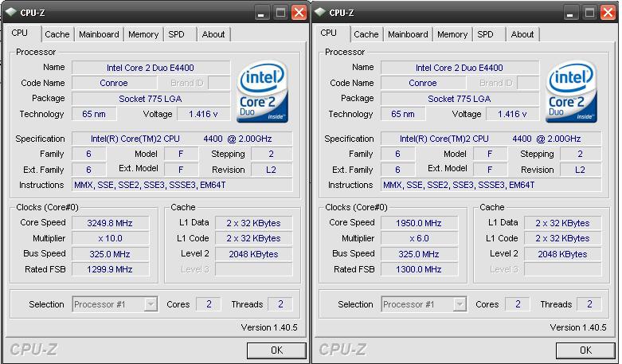Close the right CPU-Z window
This screenshot has width=622, height=364.
(608, 13)
